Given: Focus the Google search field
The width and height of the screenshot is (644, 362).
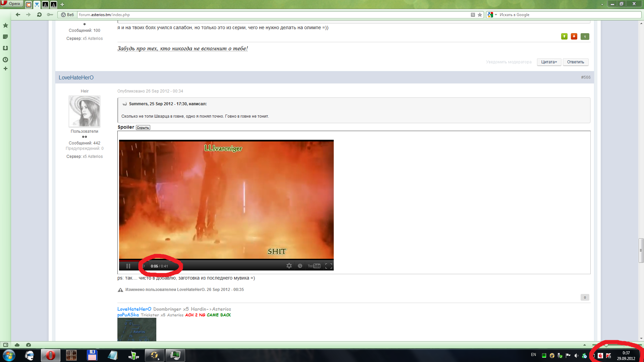Looking at the screenshot, I should [x=570, y=15].
